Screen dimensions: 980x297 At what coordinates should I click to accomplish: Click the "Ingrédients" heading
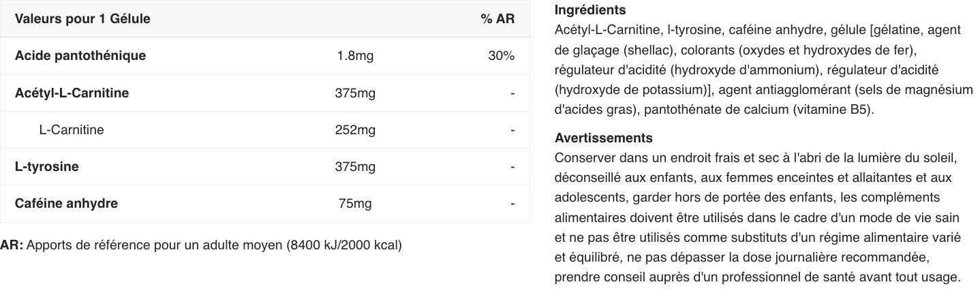click(x=590, y=10)
